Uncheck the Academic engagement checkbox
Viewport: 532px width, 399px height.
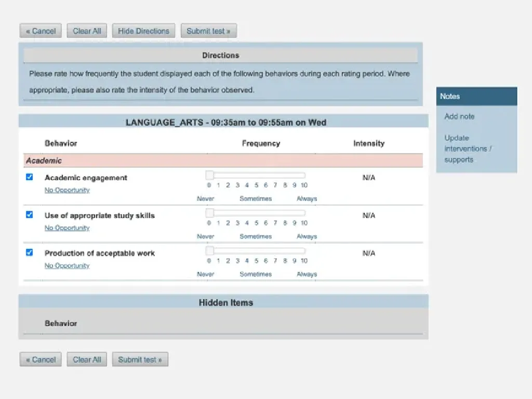tap(30, 177)
